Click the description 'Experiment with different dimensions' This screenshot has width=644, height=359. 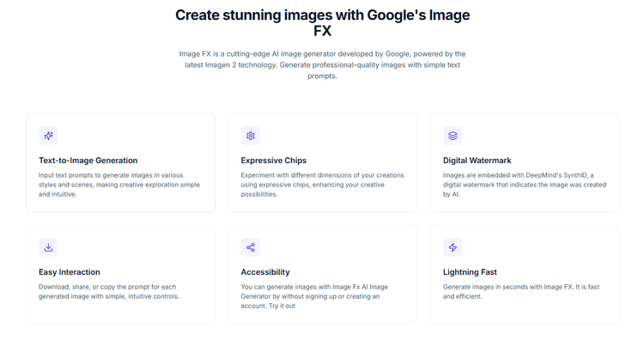click(322, 185)
